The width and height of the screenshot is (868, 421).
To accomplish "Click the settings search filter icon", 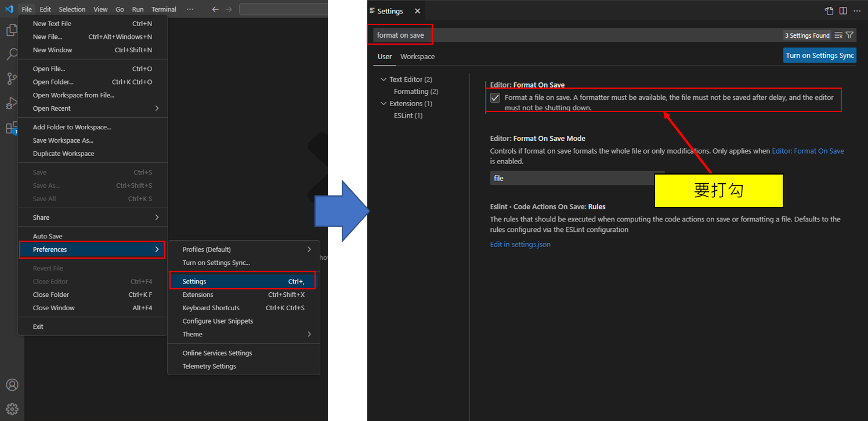I will tap(849, 35).
